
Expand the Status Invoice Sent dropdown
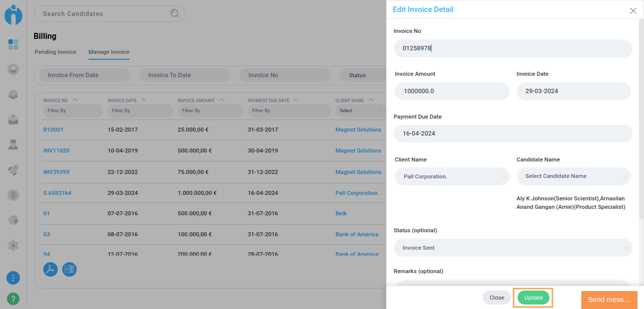pyautogui.click(x=513, y=248)
